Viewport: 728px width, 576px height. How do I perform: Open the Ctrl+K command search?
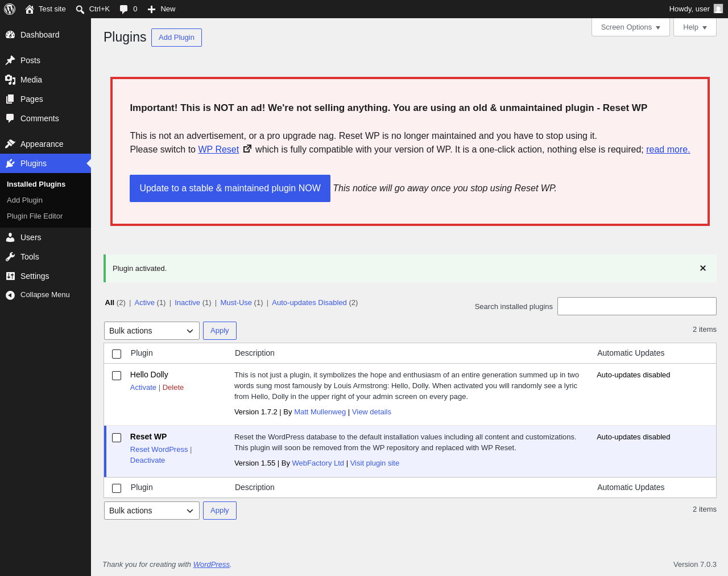93,9
